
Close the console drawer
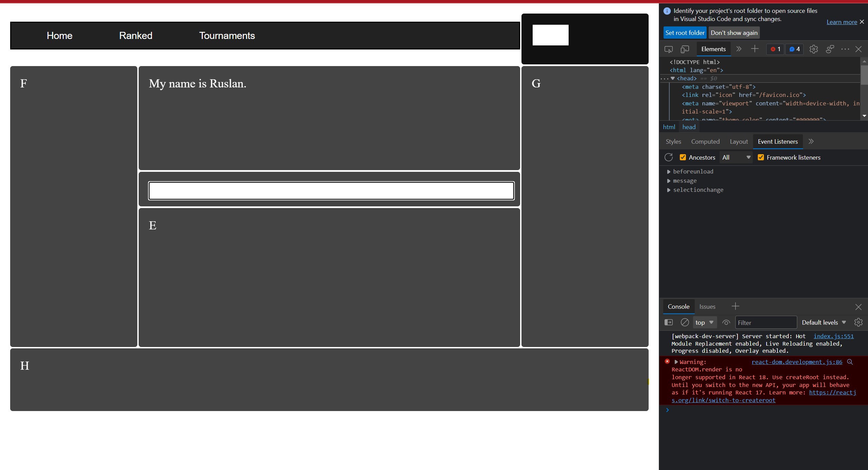pyautogui.click(x=858, y=307)
